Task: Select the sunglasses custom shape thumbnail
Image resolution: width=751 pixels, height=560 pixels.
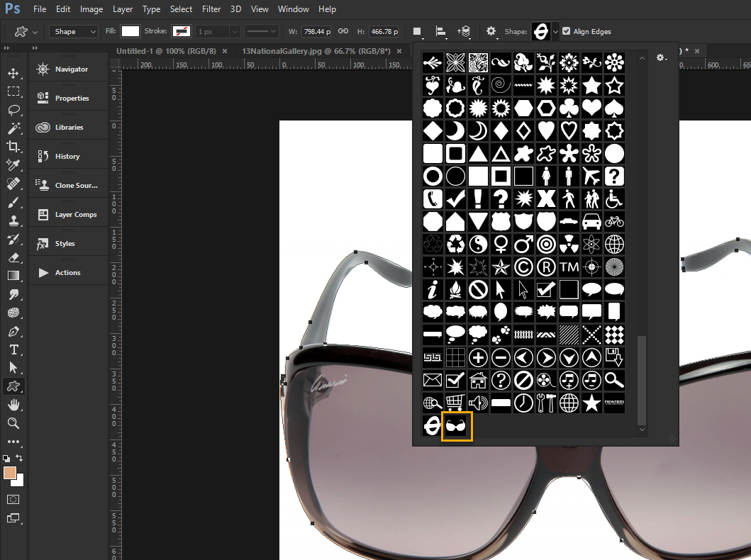Action: [455, 425]
